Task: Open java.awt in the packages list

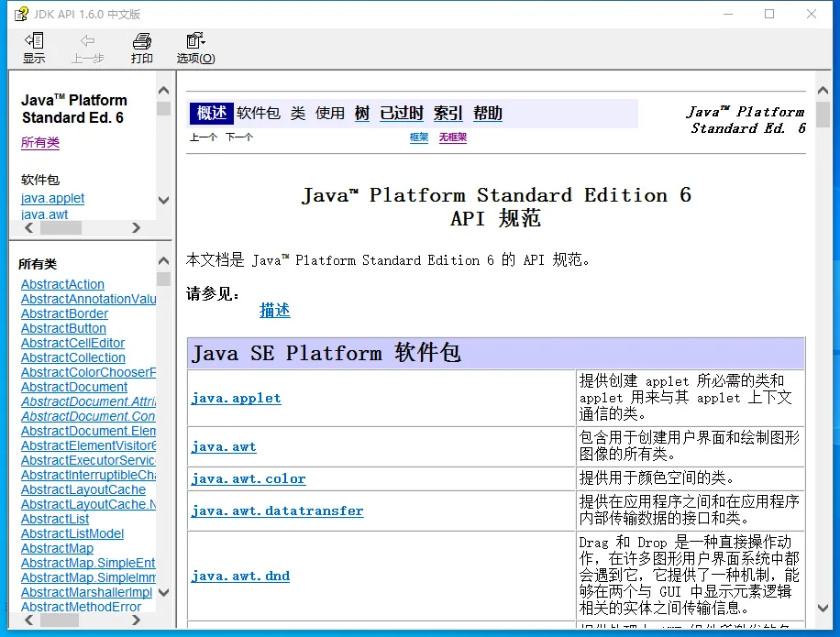Action: pyautogui.click(x=44, y=214)
